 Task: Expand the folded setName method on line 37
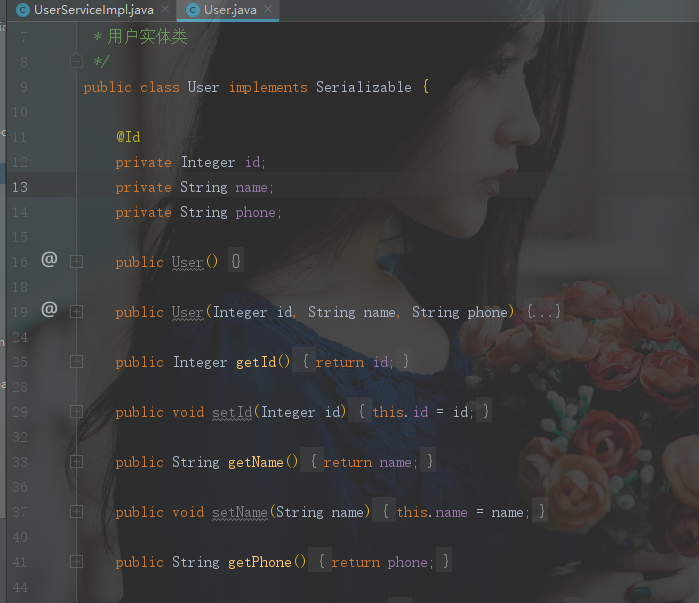(x=76, y=512)
